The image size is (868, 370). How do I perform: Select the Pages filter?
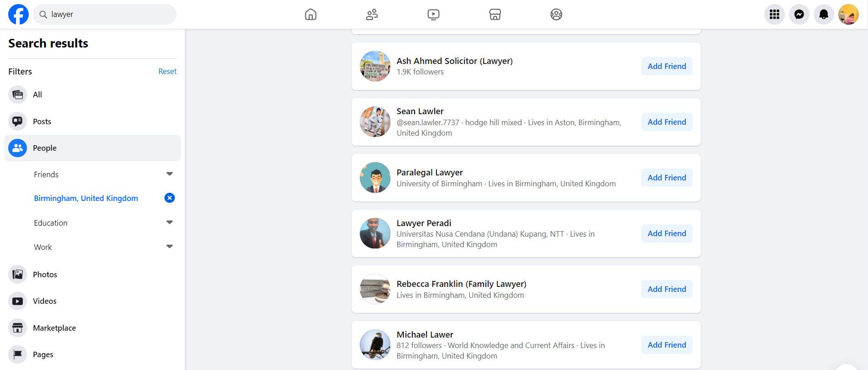tap(43, 354)
